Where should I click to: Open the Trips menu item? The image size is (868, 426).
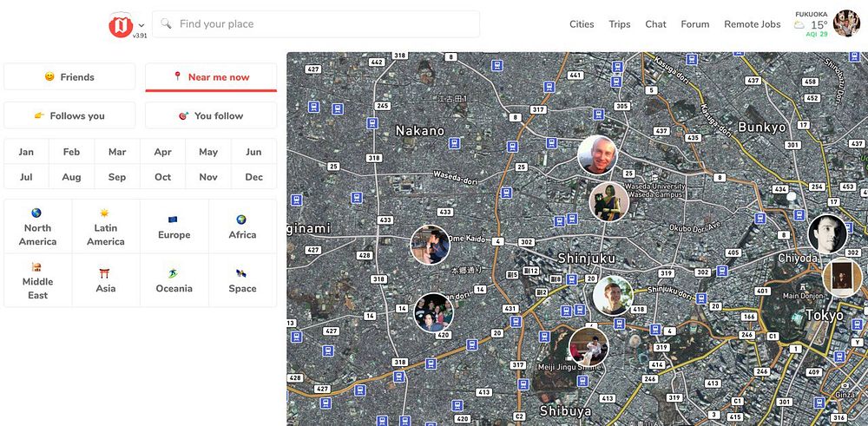point(620,24)
